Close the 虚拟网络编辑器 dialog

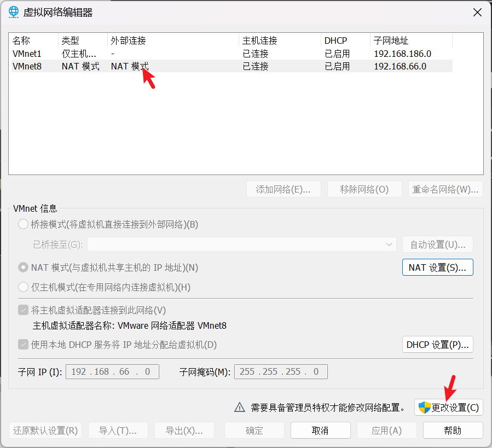tap(477, 13)
